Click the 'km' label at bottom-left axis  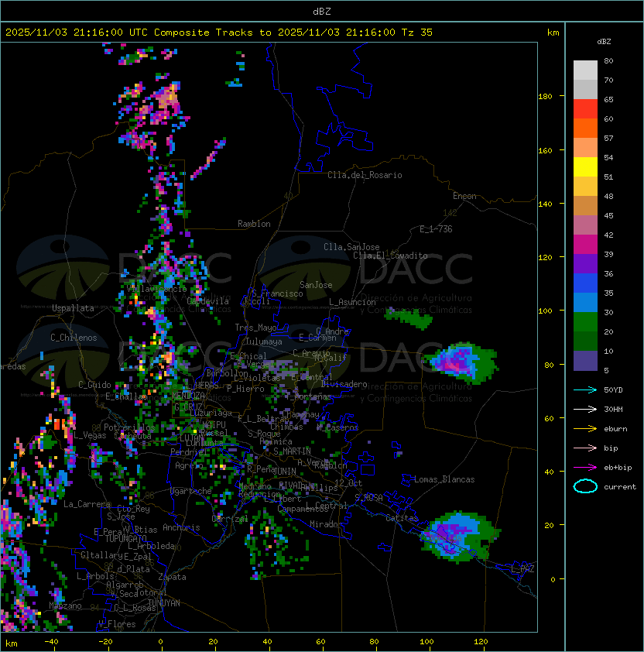click(12, 643)
